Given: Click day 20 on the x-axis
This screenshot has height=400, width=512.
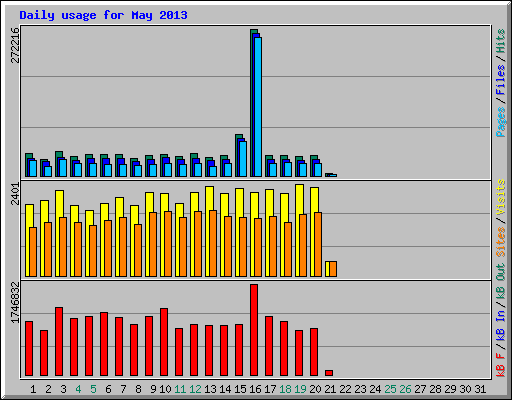Looking at the screenshot, I should click(x=315, y=389).
